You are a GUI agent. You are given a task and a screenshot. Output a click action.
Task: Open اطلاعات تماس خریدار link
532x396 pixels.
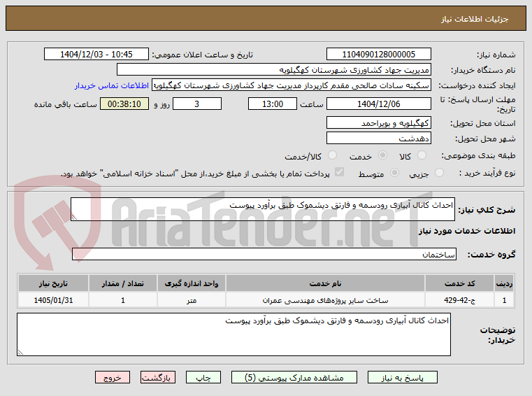click(112, 85)
